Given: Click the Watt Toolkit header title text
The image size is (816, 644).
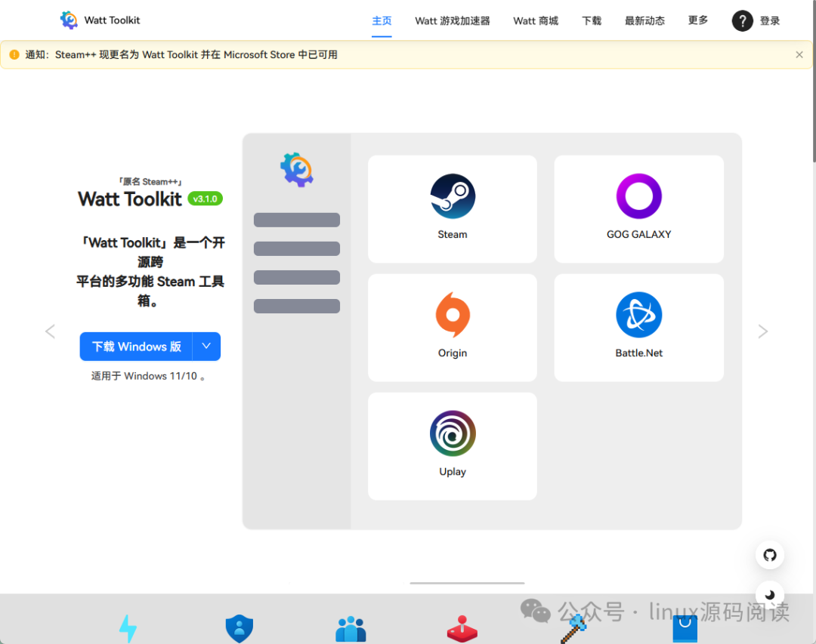Looking at the screenshot, I should (x=112, y=20).
